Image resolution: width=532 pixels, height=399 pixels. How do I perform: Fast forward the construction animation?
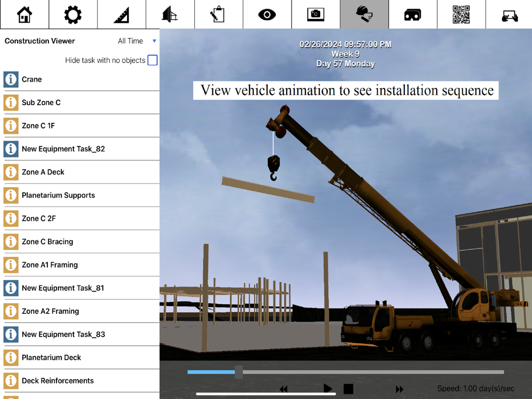(x=400, y=389)
